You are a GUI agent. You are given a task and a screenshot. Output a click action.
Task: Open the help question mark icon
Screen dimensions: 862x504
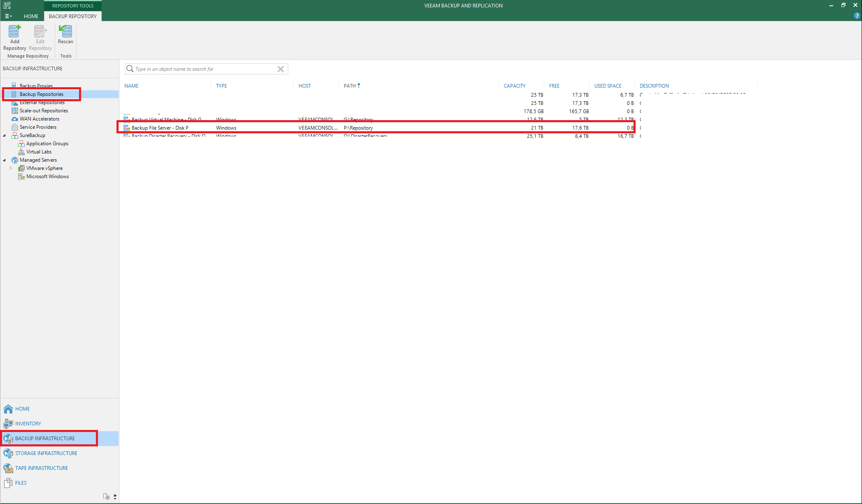click(857, 16)
